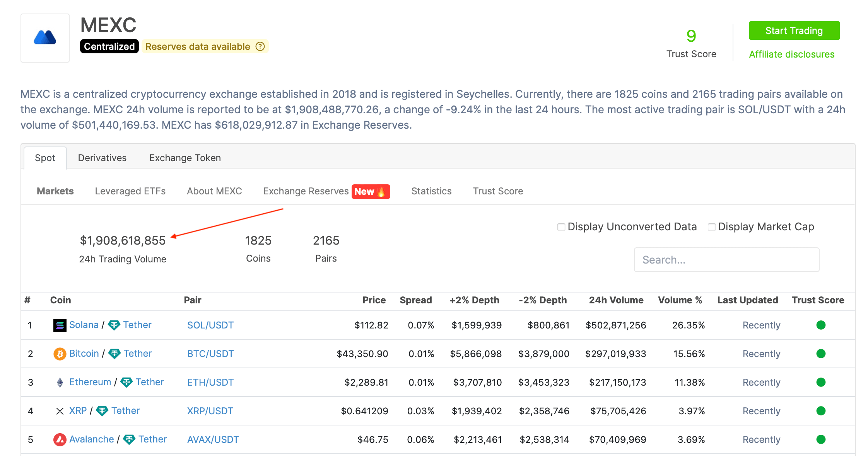Click the reserves data help question icon
Viewport: 868px width, 456px height.
pyautogui.click(x=260, y=46)
